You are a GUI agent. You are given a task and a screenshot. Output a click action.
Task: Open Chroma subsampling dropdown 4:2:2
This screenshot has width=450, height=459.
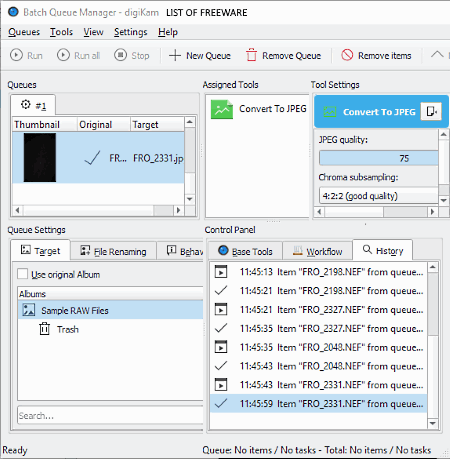click(378, 196)
